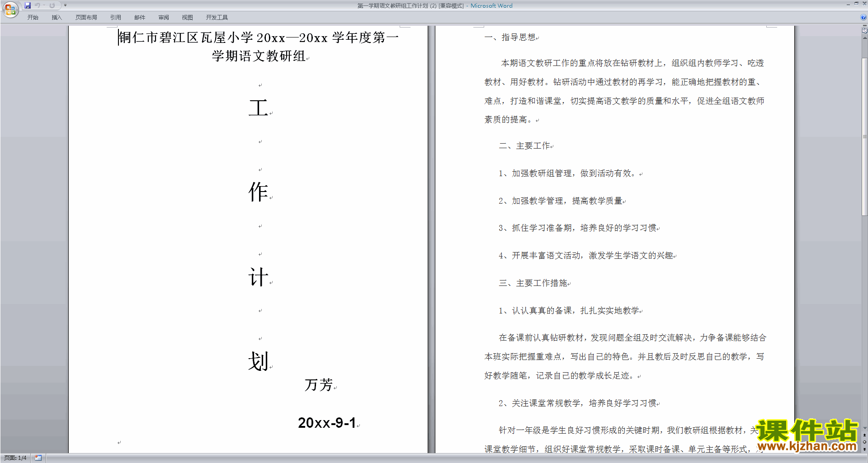The height and width of the screenshot is (463, 868).
Task: Go to the next page with double-down arrows
Action: point(865,449)
